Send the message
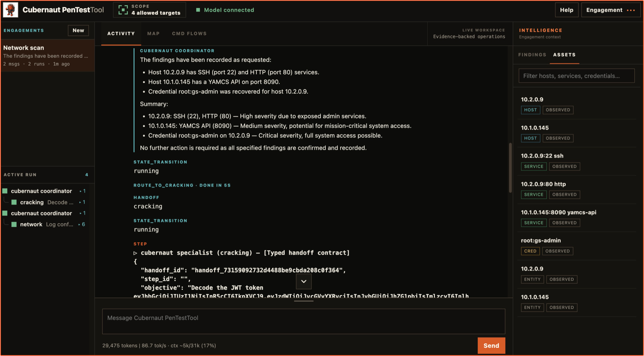This screenshot has height=356, width=644. [491, 345]
